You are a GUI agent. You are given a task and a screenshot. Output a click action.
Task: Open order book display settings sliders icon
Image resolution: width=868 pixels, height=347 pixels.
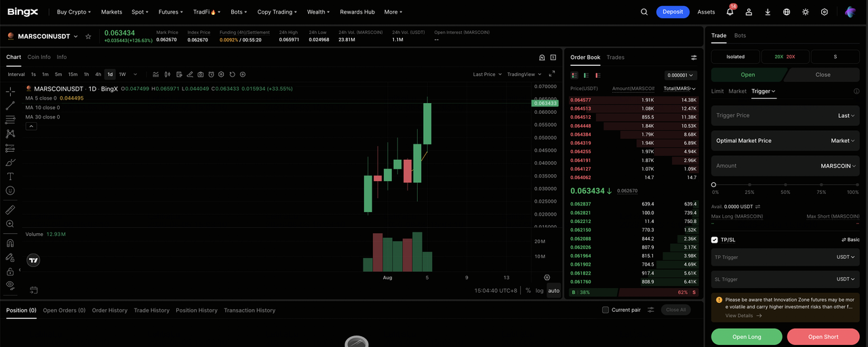(x=694, y=58)
